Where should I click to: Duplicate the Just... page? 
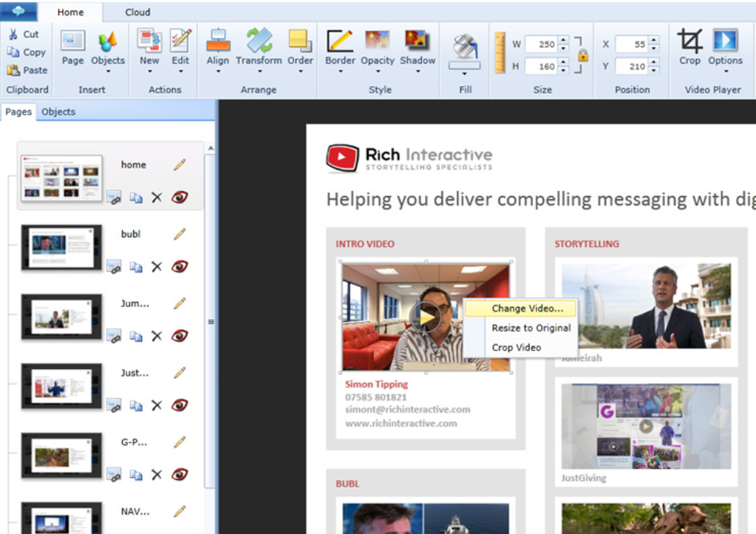click(136, 406)
